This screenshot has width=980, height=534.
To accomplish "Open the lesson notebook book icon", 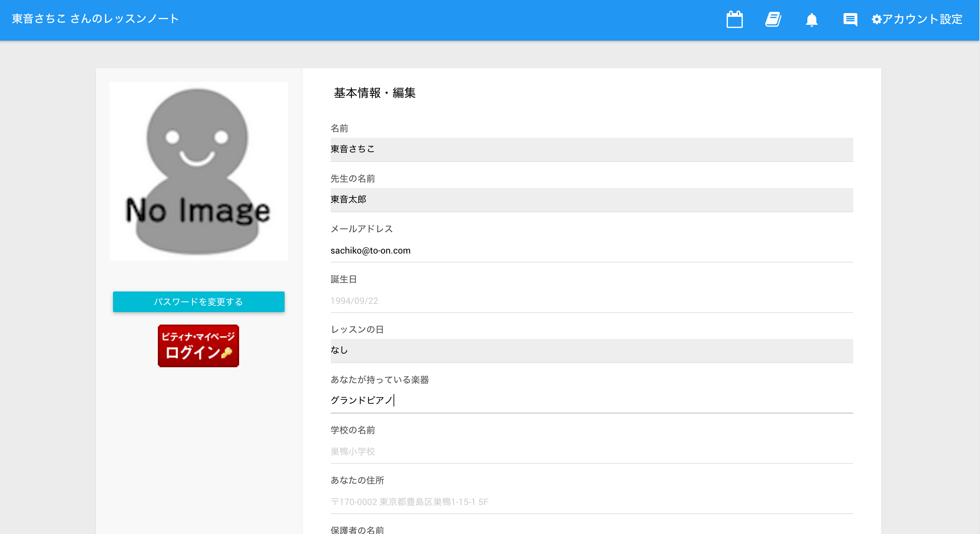I will click(773, 19).
